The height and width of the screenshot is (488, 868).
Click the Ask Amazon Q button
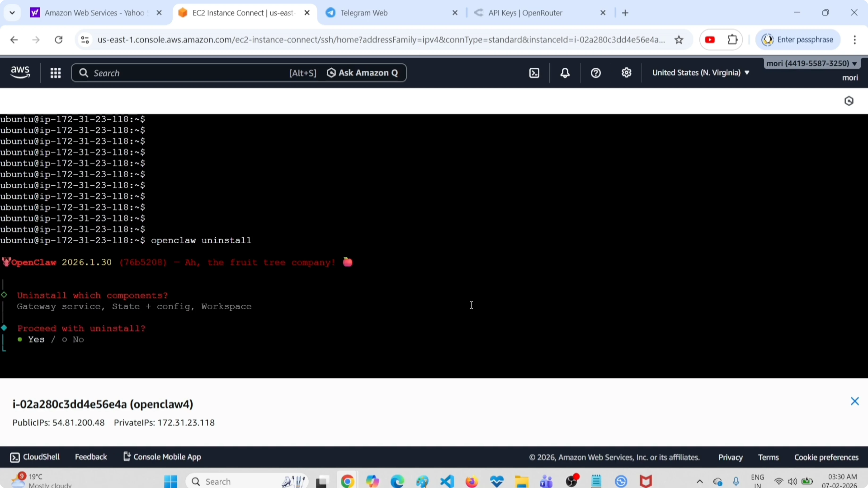[x=363, y=73]
